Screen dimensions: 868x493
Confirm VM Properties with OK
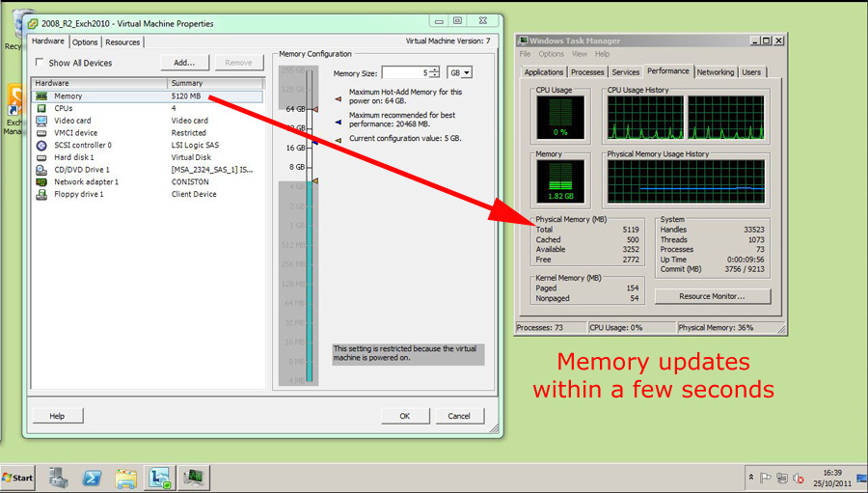[x=405, y=416]
